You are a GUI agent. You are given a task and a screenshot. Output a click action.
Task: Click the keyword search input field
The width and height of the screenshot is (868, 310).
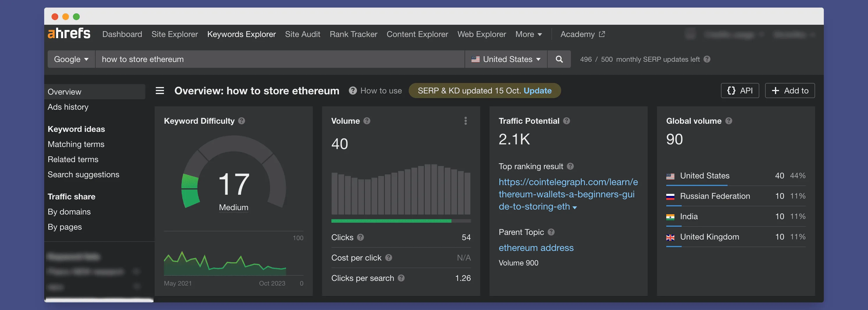pos(280,59)
